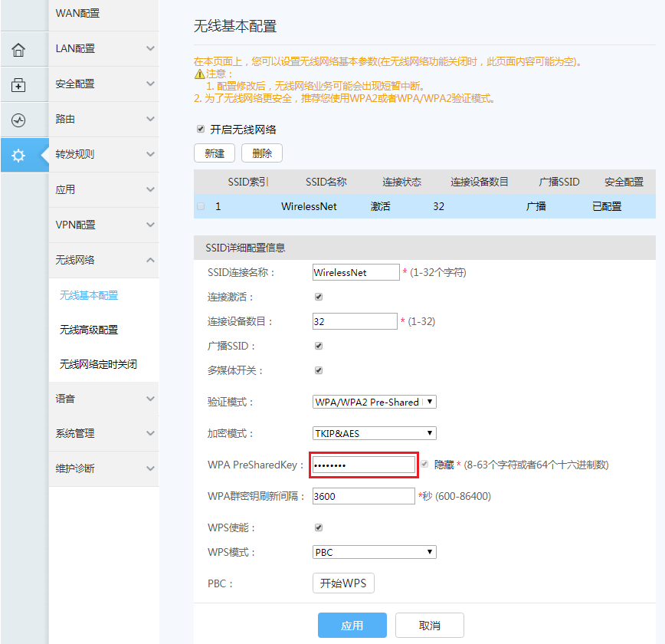Expand 转发规则 menu chevron
The width and height of the screenshot is (665, 644).
[150, 154]
